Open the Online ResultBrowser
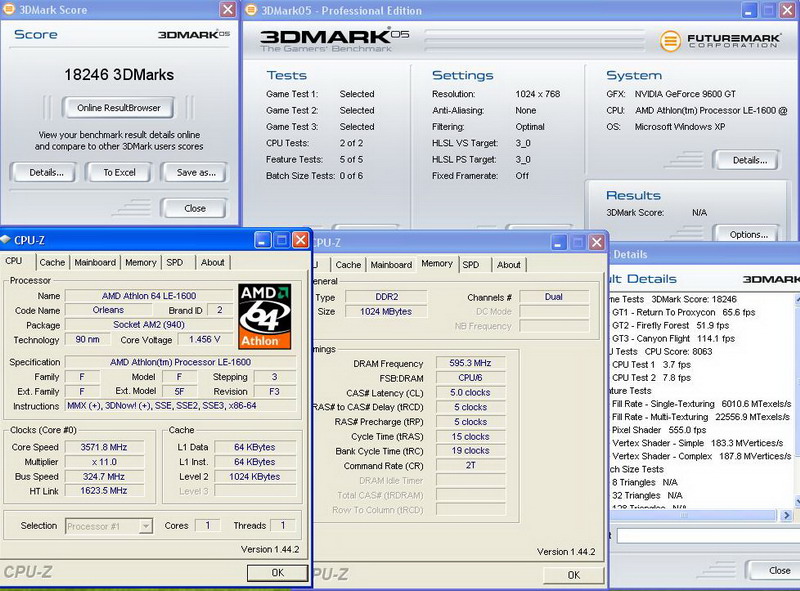 click(118, 108)
